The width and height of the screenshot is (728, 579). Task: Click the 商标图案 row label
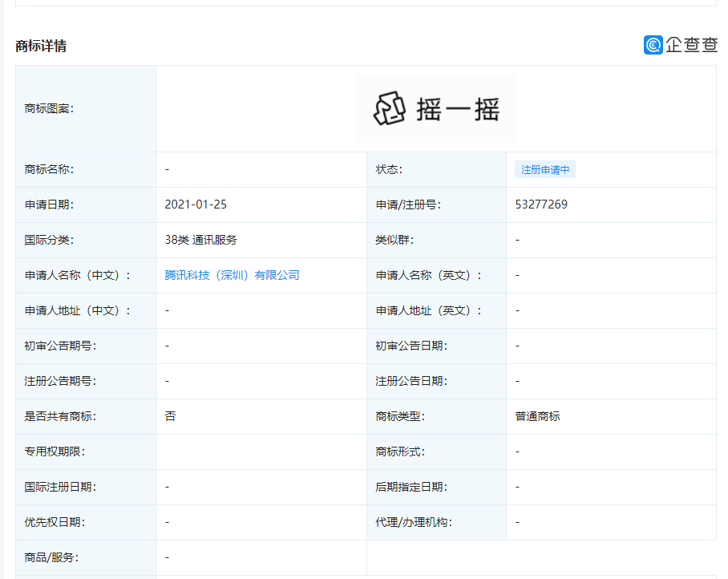(x=49, y=108)
